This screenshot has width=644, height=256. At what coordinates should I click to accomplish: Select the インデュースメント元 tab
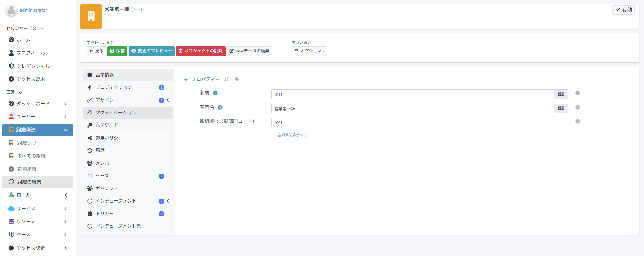[128, 226]
